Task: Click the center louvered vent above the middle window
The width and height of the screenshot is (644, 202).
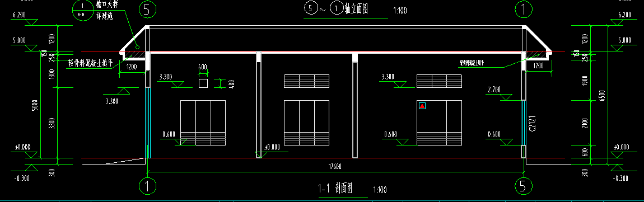Action: click(x=307, y=81)
